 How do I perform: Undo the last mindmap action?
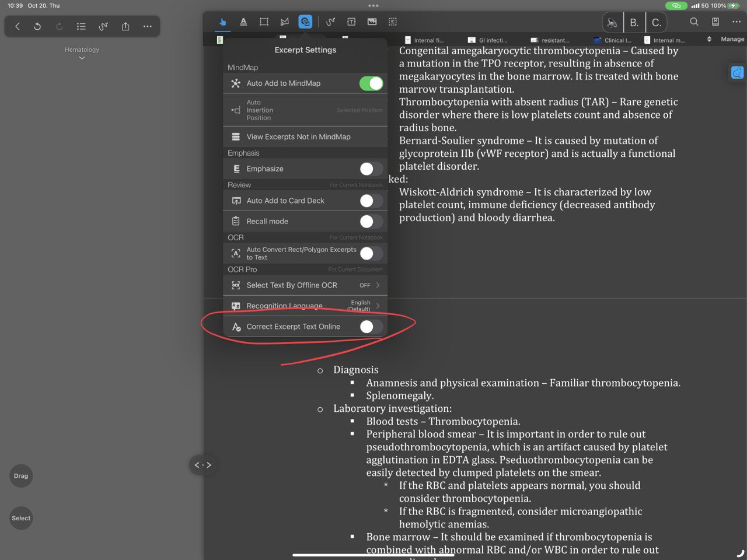click(x=37, y=26)
